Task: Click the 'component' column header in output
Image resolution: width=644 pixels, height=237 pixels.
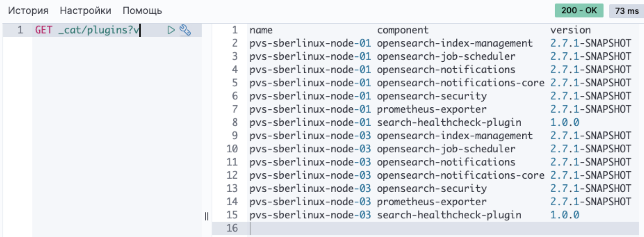Action: 402,30
